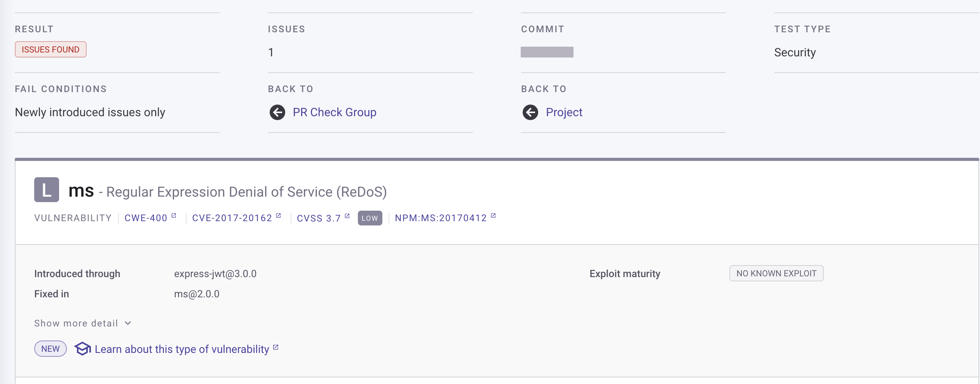Open the CVSS 3.7 score link
980x384 pixels.
319,218
